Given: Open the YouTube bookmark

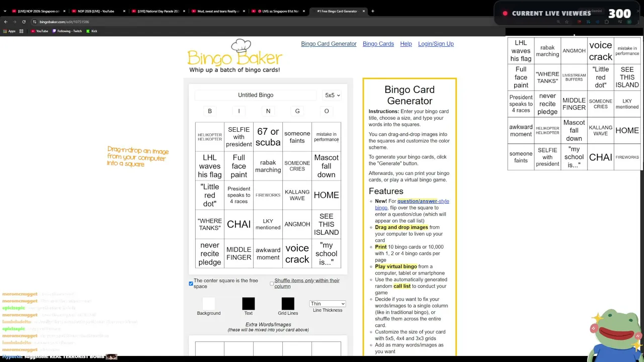Looking at the screenshot, I should [x=40, y=31].
